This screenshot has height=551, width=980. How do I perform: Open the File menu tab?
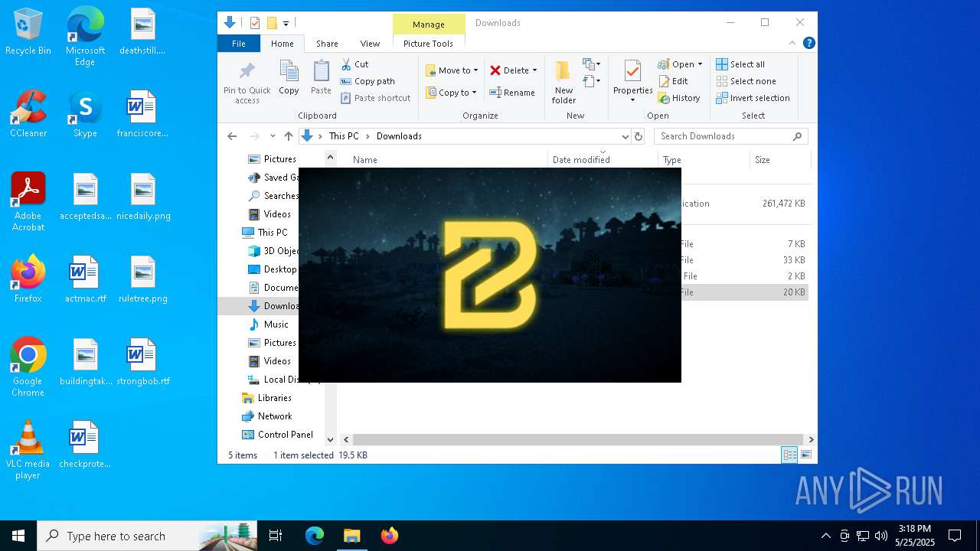point(239,44)
